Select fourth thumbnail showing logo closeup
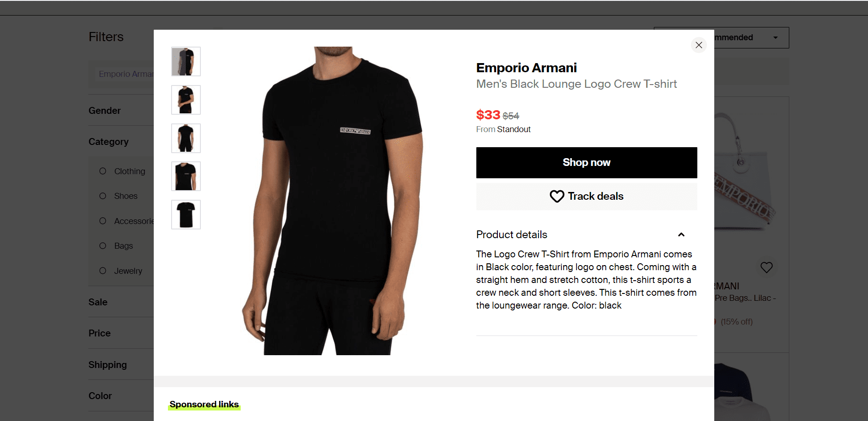Screen dimensions: 868x421 pos(186,176)
